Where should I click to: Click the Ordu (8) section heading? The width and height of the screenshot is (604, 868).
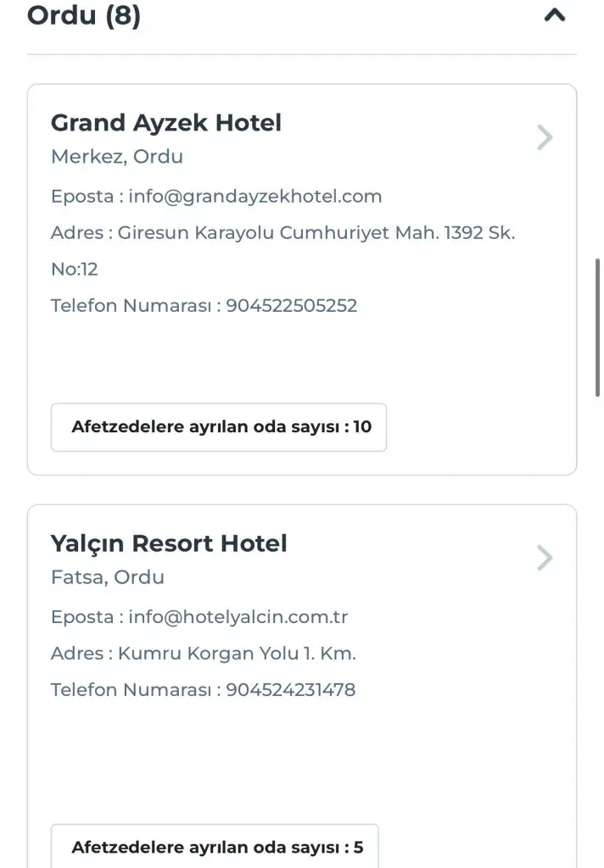tap(84, 15)
